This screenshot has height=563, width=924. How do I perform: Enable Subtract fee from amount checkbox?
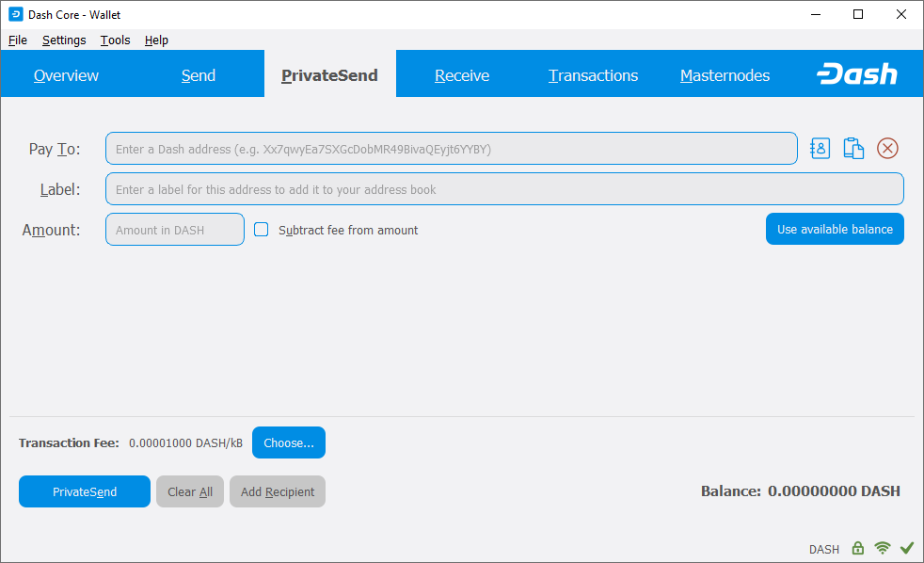(261, 230)
